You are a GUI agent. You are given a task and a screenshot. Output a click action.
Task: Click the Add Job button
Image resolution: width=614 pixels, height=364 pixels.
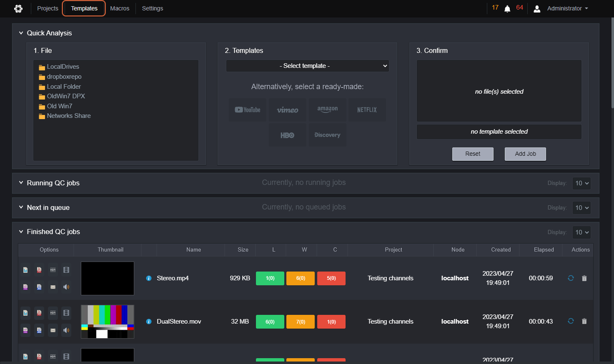[525, 154]
